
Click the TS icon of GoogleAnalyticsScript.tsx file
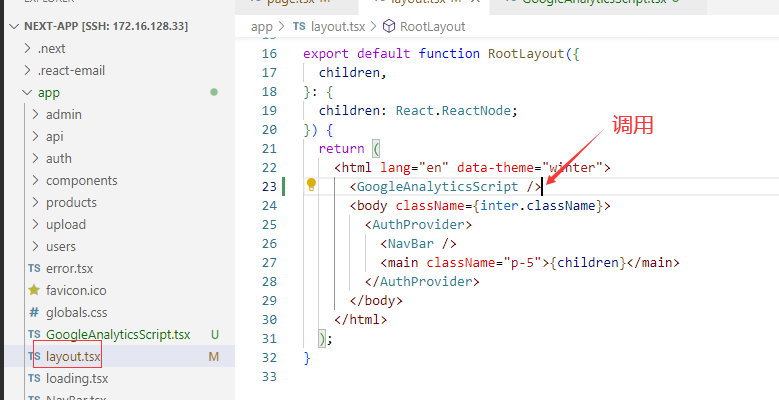pos(34,334)
